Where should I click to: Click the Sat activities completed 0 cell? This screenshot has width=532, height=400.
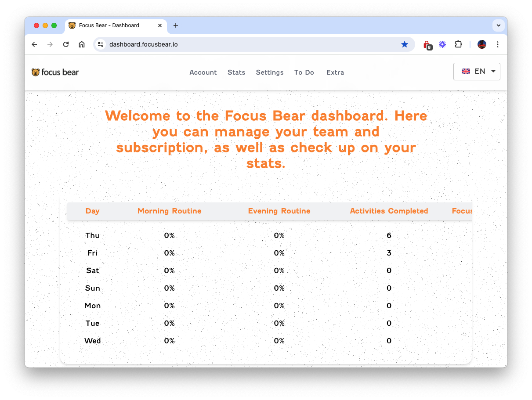click(389, 270)
